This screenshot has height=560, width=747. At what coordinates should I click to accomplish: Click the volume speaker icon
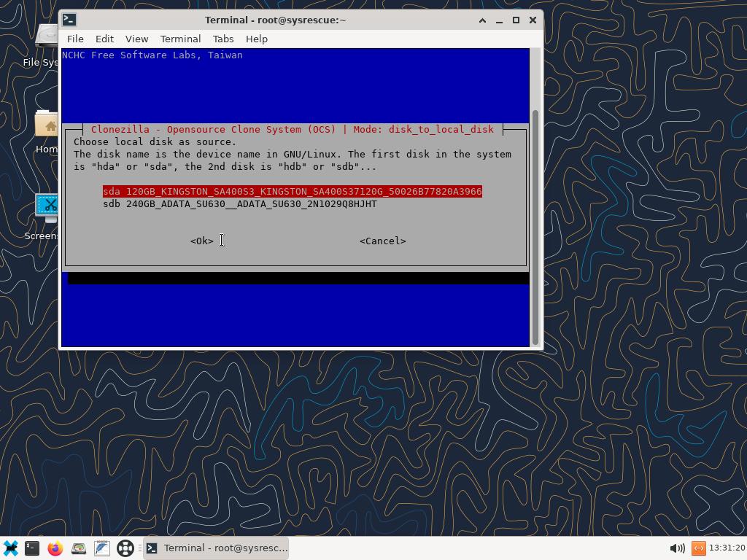click(676, 548)
